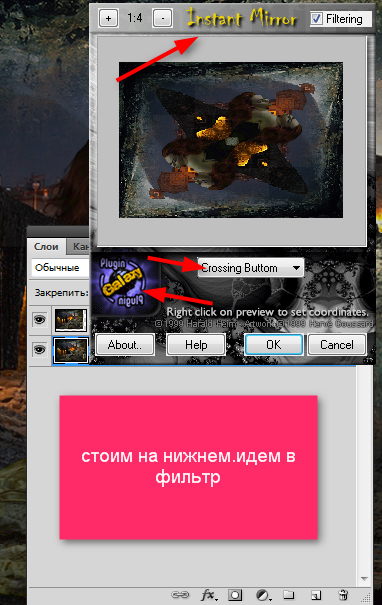Create a new layer icon
382x605 pixels.
pos(316,595)
